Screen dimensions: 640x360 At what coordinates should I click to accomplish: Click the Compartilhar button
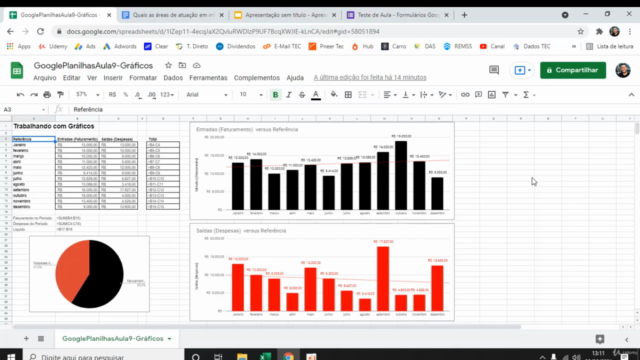[573, 70]
